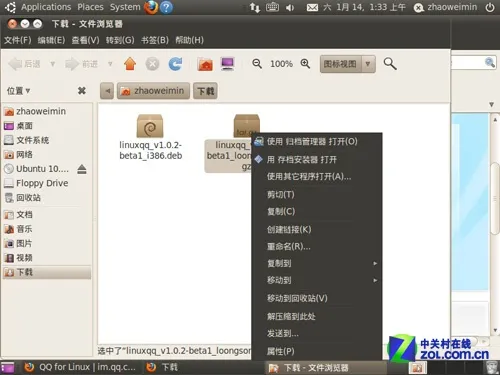Click the Ubuntu logo in panel
This screenshot has height=375, width=500.
[x=10, y=7]
